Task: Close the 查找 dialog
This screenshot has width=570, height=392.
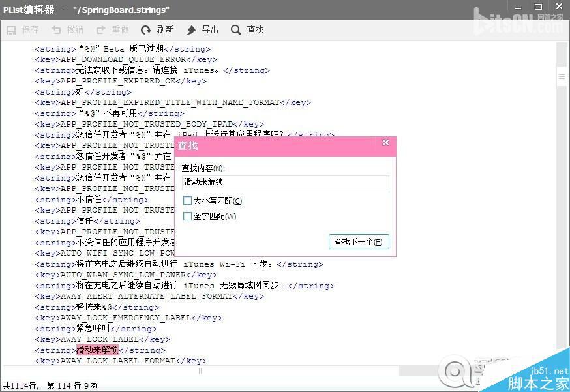Action: [x=385, y=143]
